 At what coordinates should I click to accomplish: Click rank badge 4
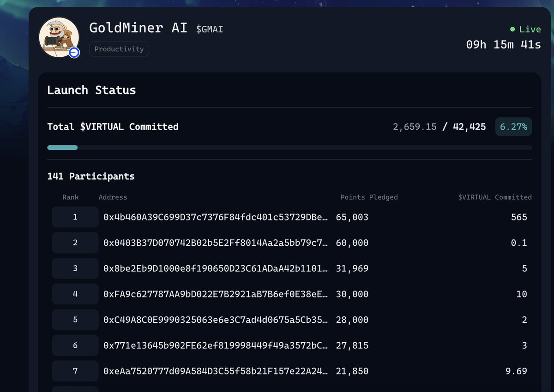tap(75, 294)
